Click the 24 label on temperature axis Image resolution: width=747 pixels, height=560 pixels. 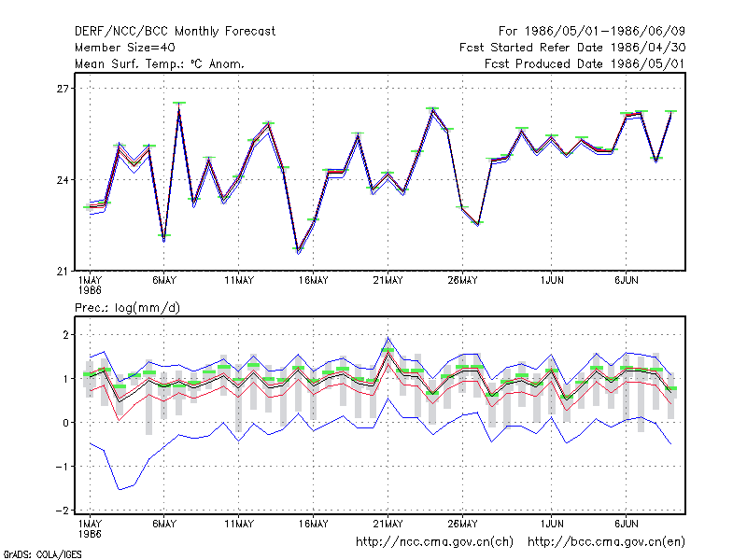(x=63, y=180)
